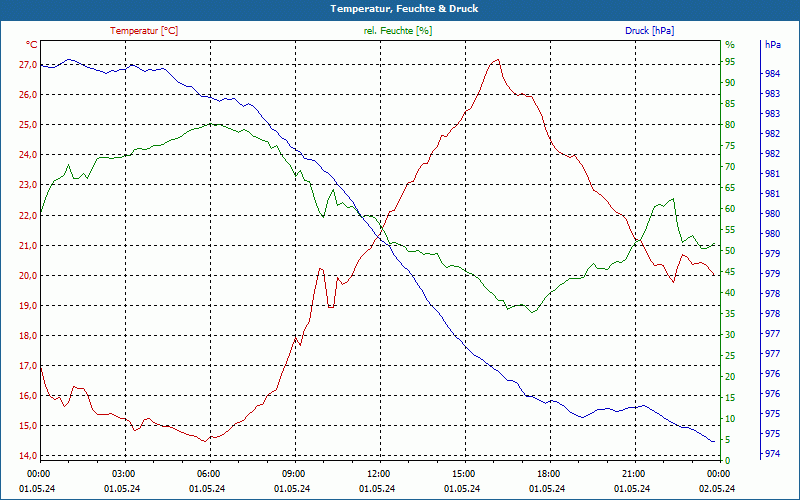Click the '20,0' temperature axis value
The width and height of the screenshot is (800, 500).
coord(29,276)
